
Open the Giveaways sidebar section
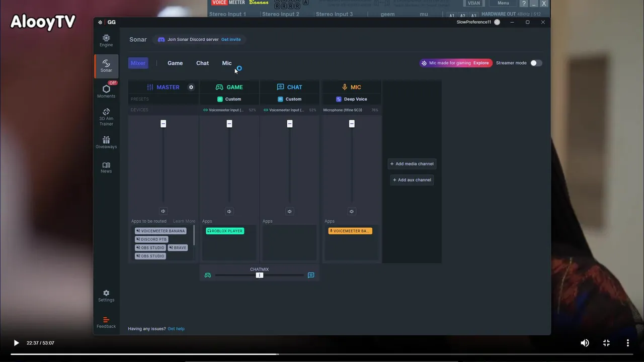click(106, 142)
